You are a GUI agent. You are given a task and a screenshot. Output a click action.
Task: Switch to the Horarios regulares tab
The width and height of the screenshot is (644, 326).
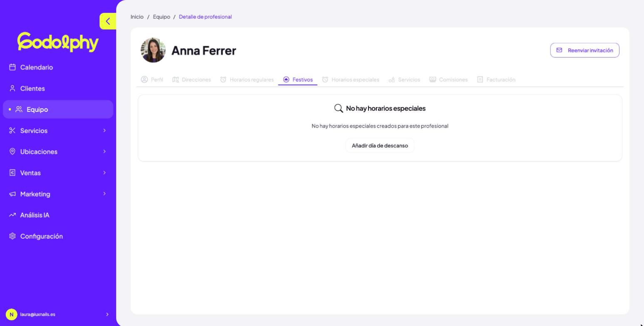coord(247,79)
